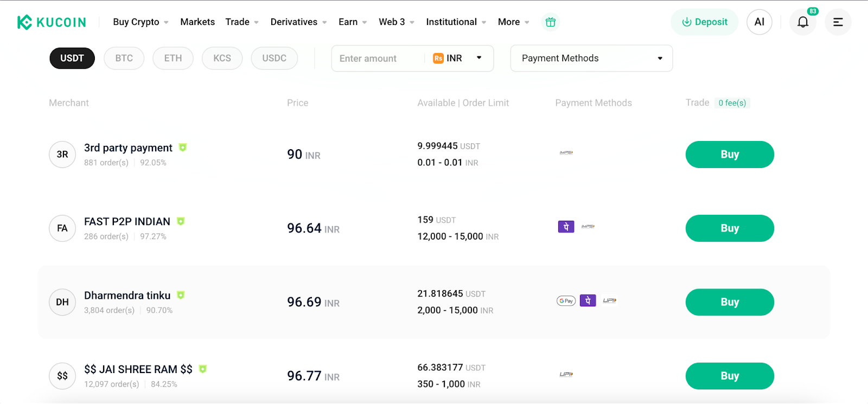Viewport: 868px width, 404px height.
Task: Buy from $$ JAI SHREE RAM $$ merchant
Action: point(729,376)
